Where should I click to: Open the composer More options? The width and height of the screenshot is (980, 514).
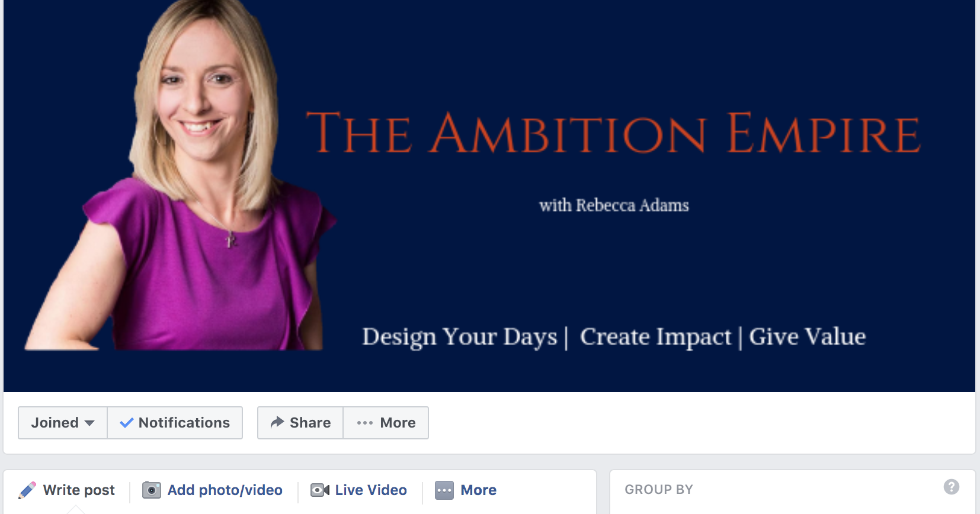point(466,490)
